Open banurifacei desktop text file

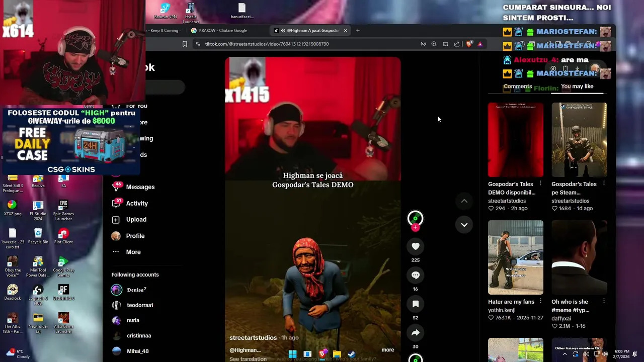[242, 11]
